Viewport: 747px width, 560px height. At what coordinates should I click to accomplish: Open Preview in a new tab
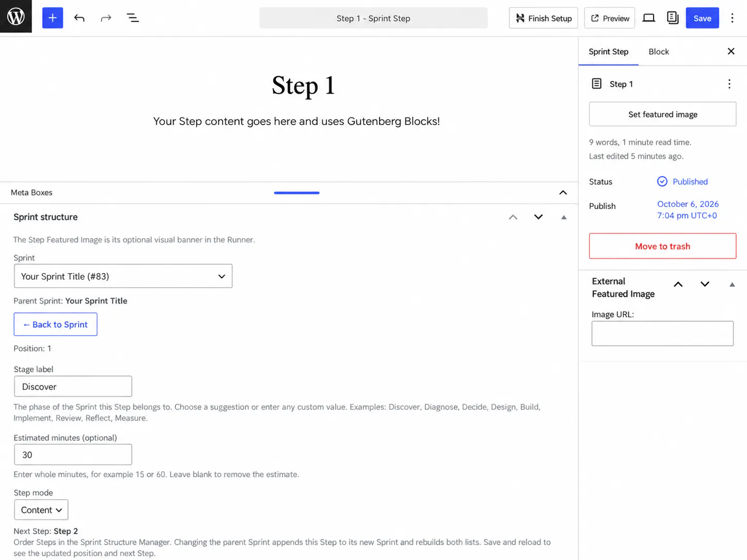[x=609, y=18]
